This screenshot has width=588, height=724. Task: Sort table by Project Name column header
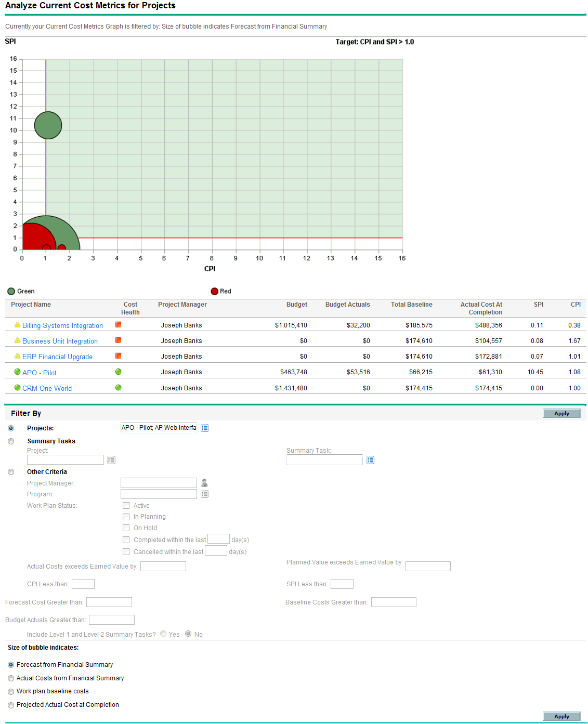tap(31, 305)
